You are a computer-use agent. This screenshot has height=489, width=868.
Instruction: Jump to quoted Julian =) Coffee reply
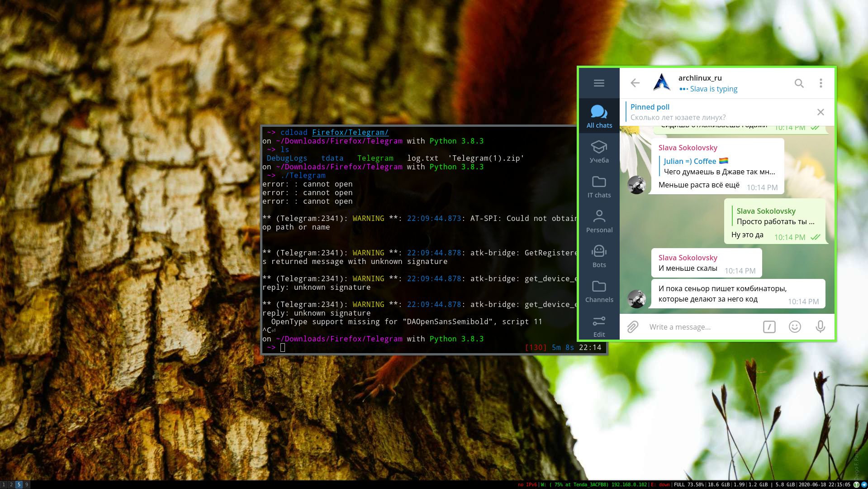coord(718,166)
